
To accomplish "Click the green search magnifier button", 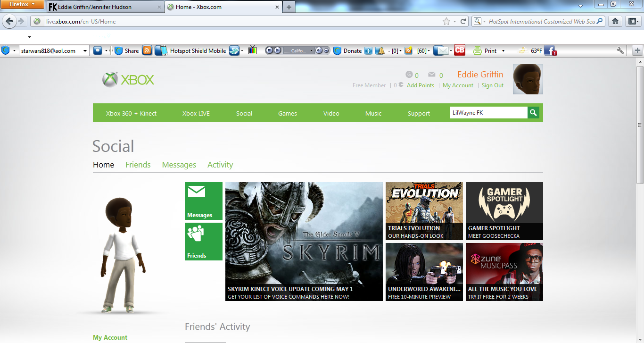I will coord(533,113).
